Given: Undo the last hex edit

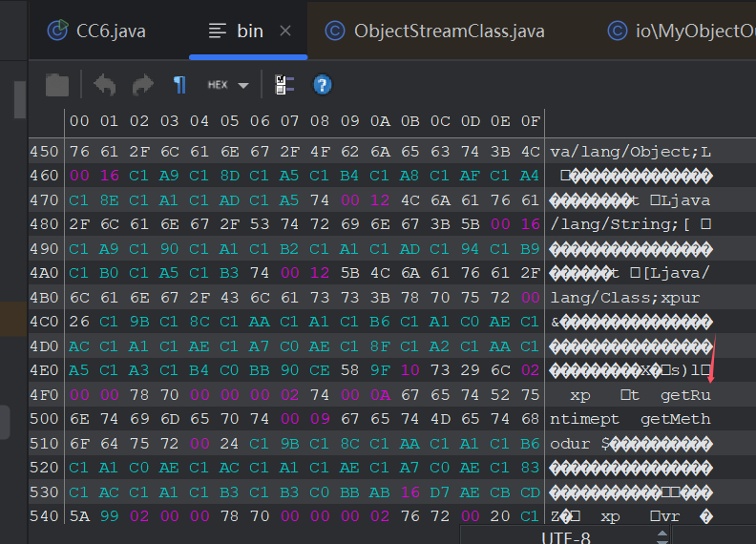Looking at the screenshot, I should click(x=105, y=85).
